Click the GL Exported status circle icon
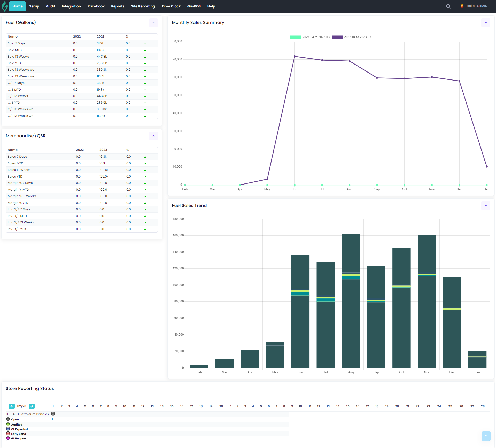 click(x=8, y=429)
